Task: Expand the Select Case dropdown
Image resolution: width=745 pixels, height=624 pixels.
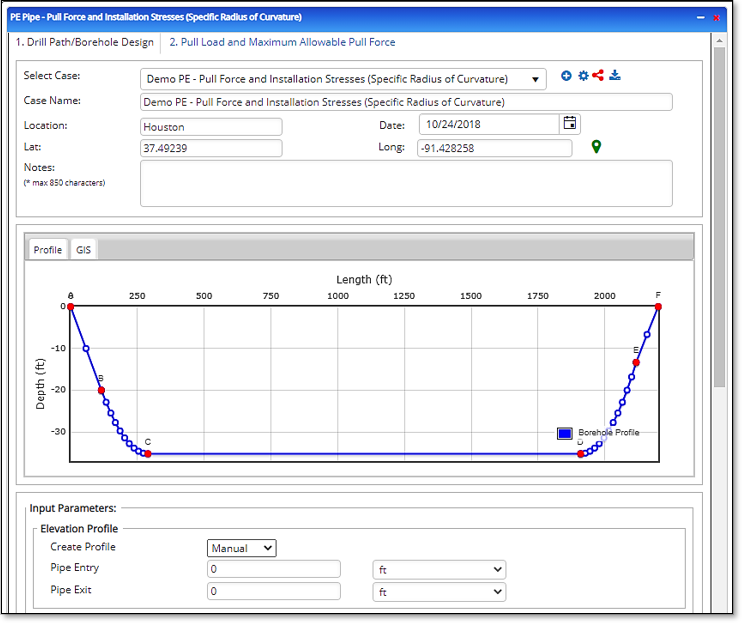Action: (343, 79)
